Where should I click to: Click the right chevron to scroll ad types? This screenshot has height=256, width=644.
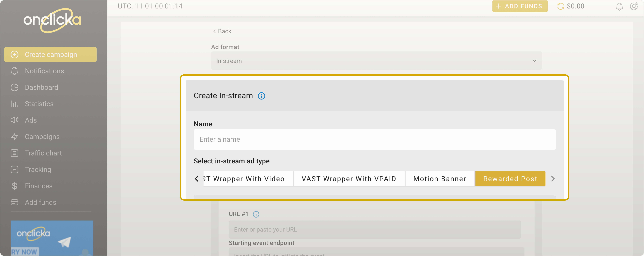click(553, 179)
